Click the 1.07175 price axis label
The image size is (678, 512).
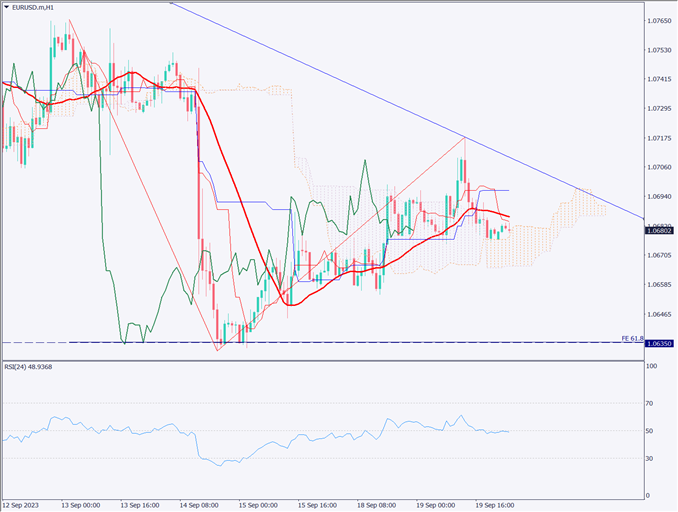[658, 137]
